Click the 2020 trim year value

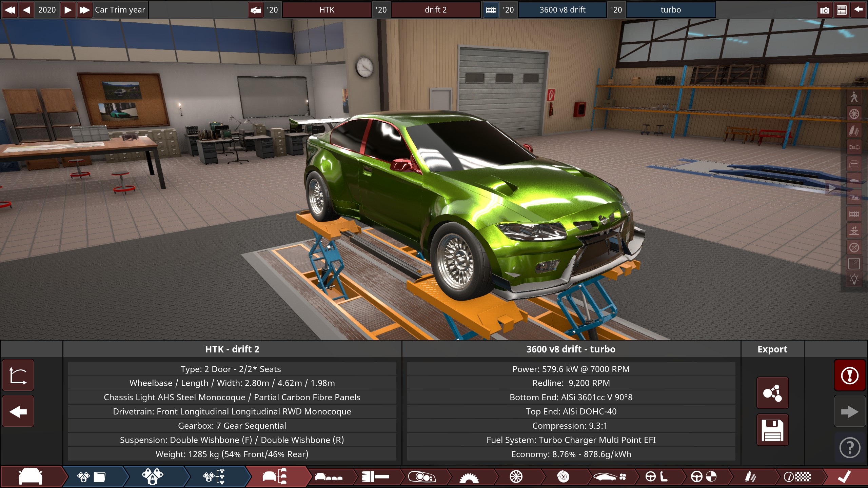(47, 10)
